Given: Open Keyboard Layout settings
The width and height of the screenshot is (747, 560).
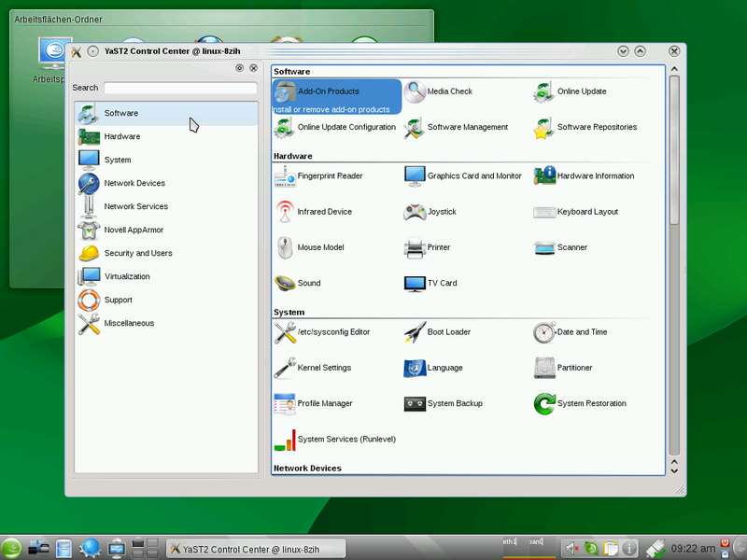Looking at the screenshot, I should [576, 212].
